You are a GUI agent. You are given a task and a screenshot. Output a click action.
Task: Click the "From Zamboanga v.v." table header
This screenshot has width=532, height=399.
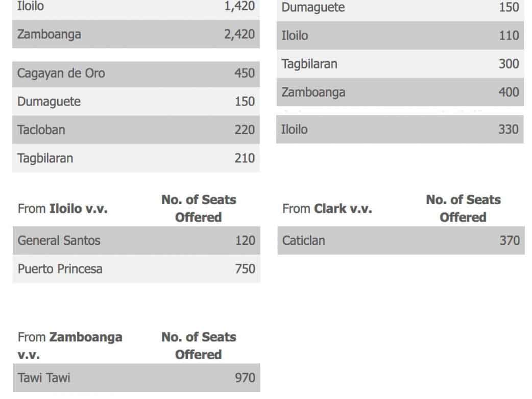click(x=70, y=346)
